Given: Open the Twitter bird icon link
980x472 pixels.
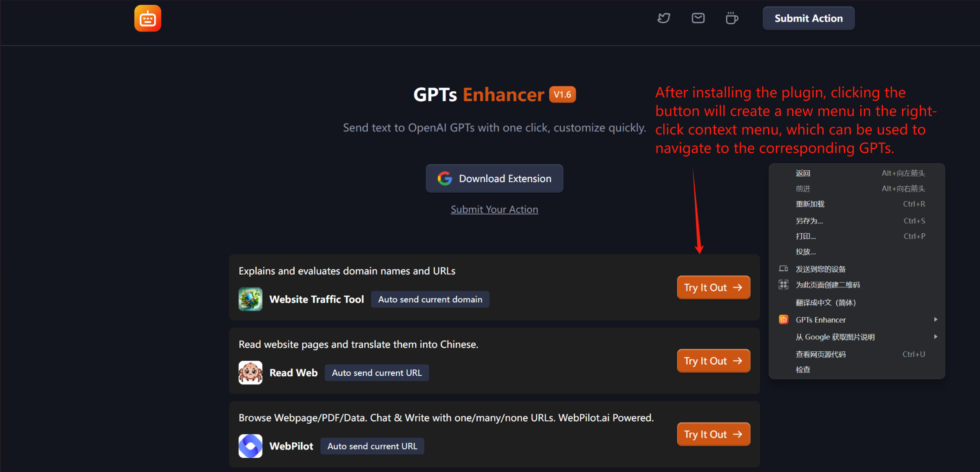Looking at the screenshot, I should tap(663, 18).
